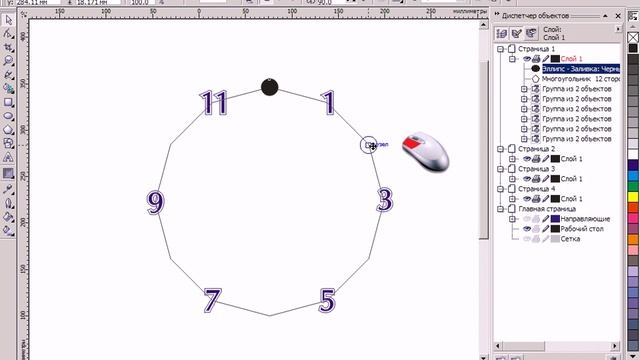
Task: Toggle Edit Across Layers button
Action: pyautogui.click(x=516, y=33)
